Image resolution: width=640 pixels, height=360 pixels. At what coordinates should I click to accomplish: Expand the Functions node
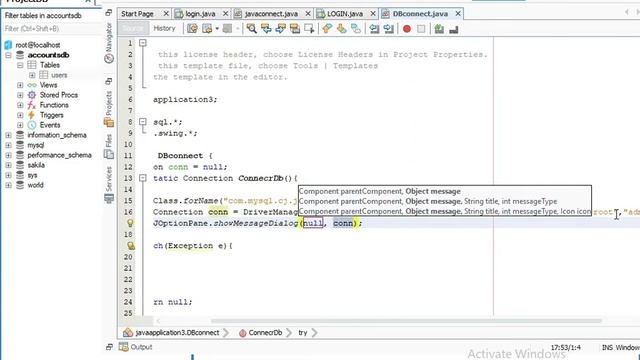pos(20,105)
